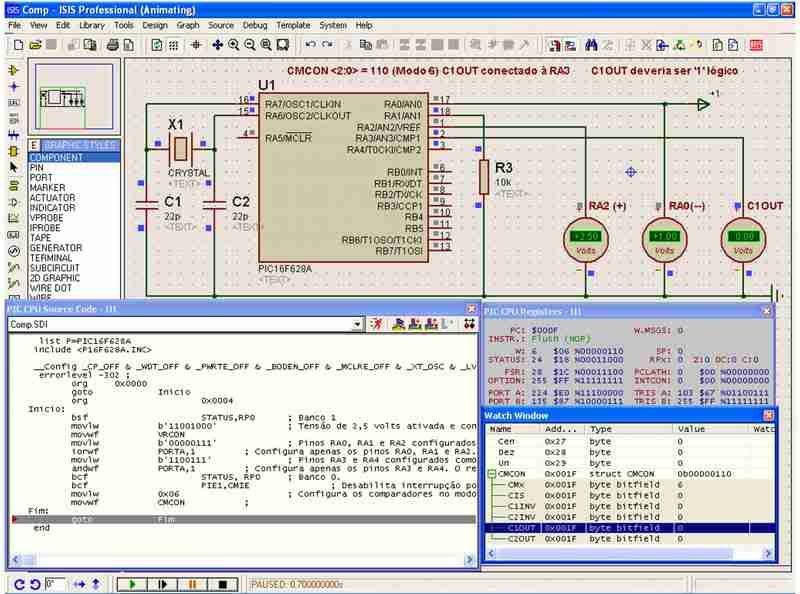Click the Zoom Out magnifier icon
This screenshot has width=800, height=594.
250,45
